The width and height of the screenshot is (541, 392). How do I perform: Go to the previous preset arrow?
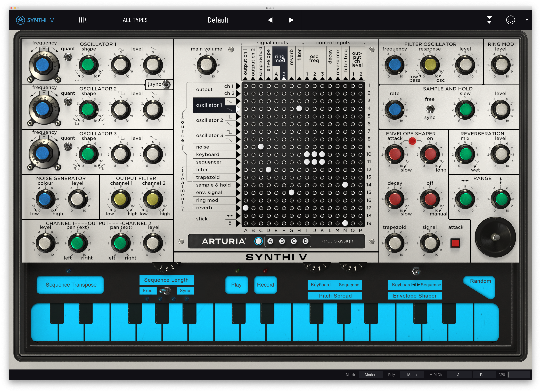point(270,20)
